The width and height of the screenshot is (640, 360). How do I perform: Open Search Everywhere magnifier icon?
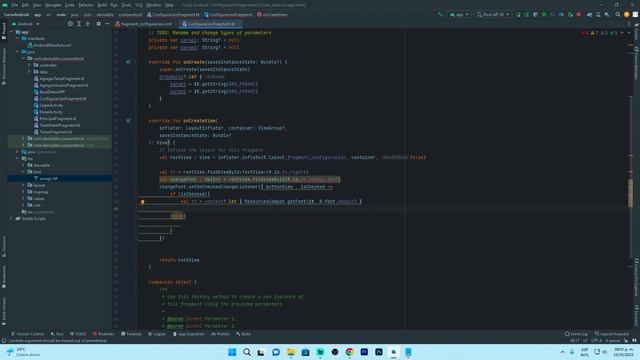(618, 15)
